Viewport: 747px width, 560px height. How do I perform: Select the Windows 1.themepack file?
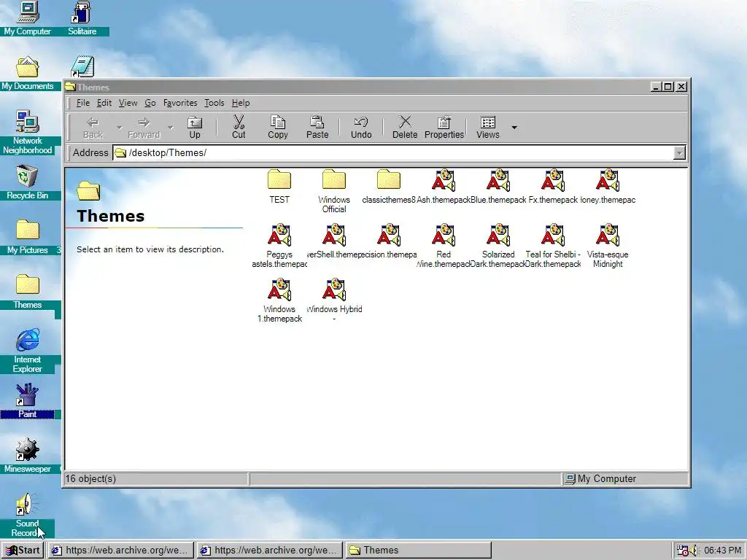[x=279, y=301]
